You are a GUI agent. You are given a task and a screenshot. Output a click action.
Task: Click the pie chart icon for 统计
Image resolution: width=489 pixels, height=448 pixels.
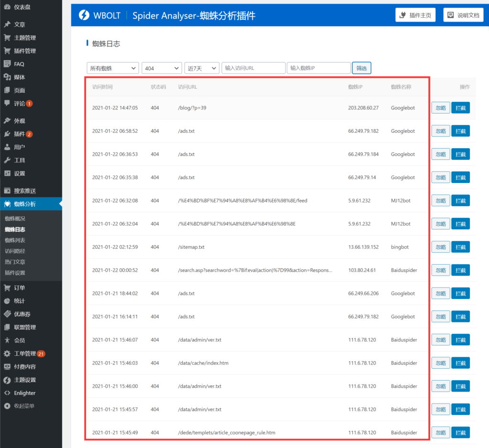pyautogui.click(x=7, y=301)
